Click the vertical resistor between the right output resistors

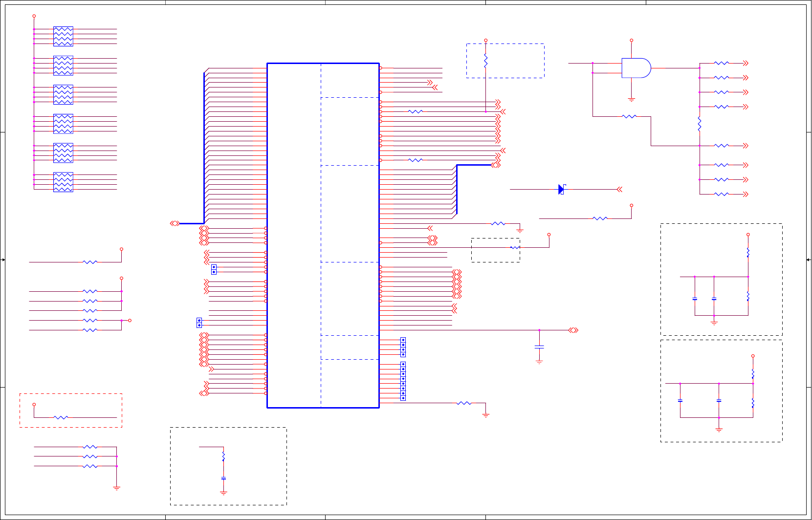(x=700, y=124)
